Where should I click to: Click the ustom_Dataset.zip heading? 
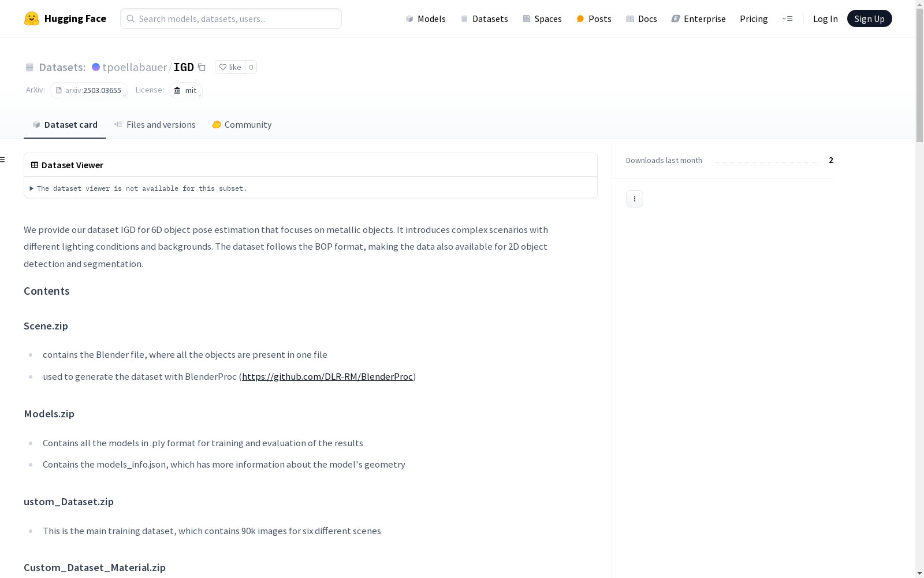coord(69,501)
